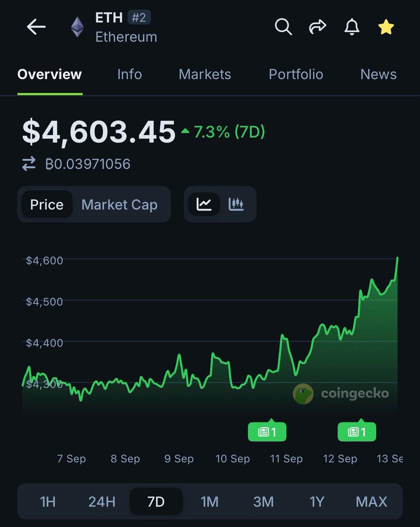Tap the currency swap arrows icon

point(29,164)
